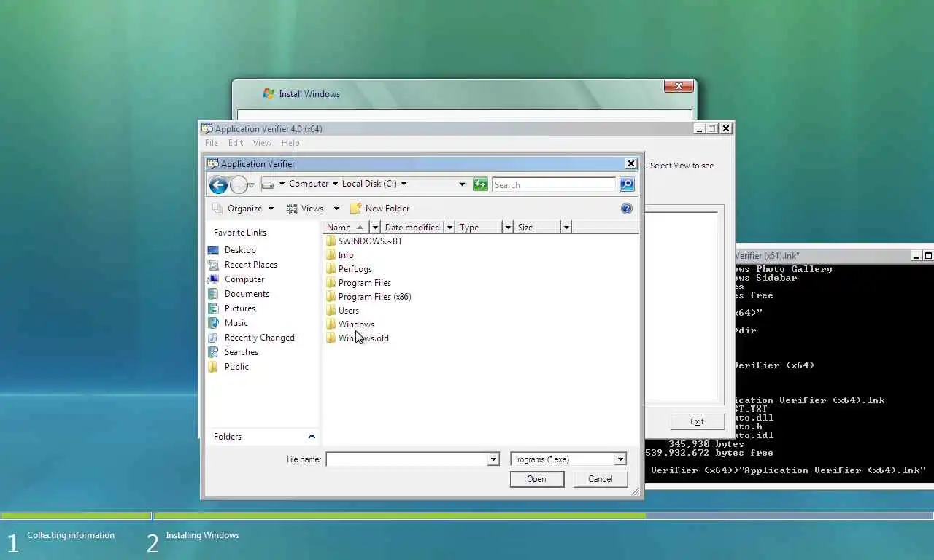Open Recently Changed in Favorite Links
Image resolution: width=934 pixels, height=560 pixels.
[x=259, y=338]
